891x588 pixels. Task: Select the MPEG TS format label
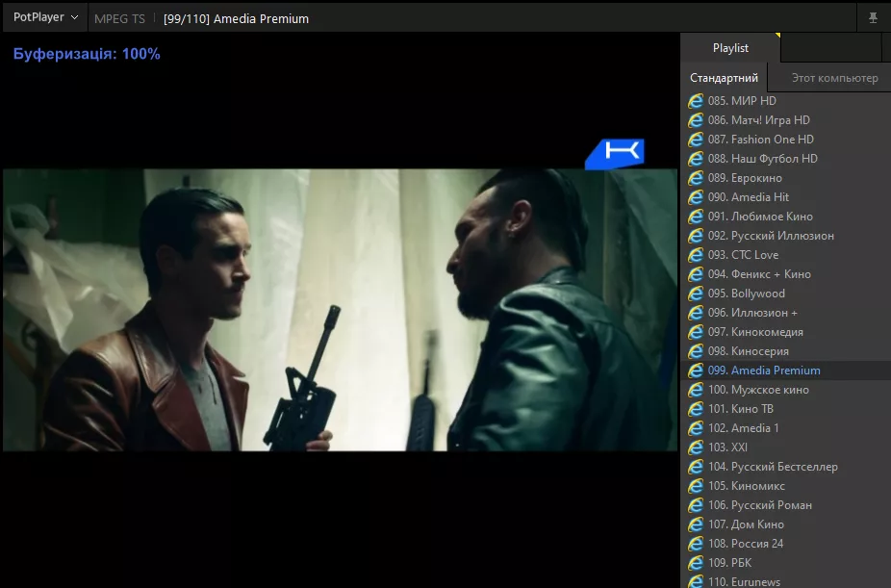[119, 18]
